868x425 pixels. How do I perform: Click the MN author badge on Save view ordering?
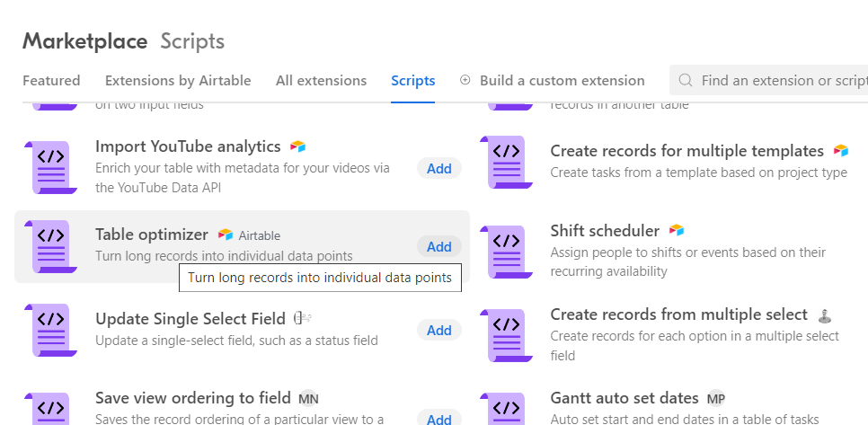(x=308, y=398)
